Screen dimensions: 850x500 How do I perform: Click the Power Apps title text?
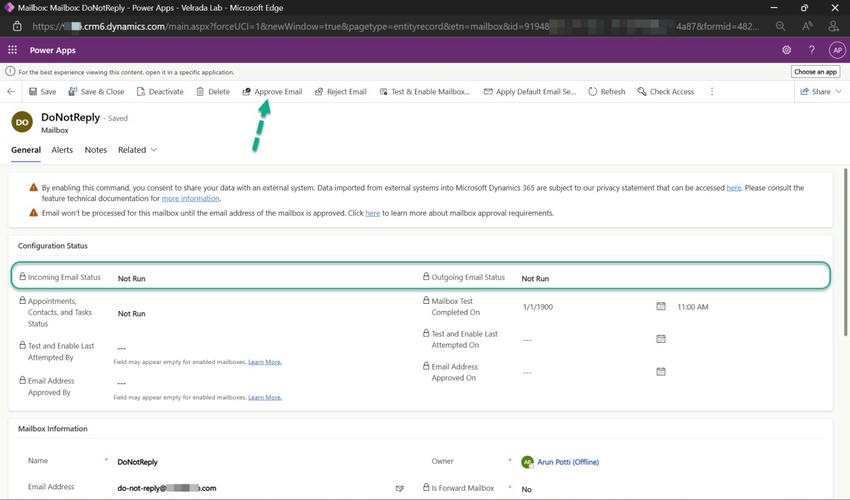53,50
